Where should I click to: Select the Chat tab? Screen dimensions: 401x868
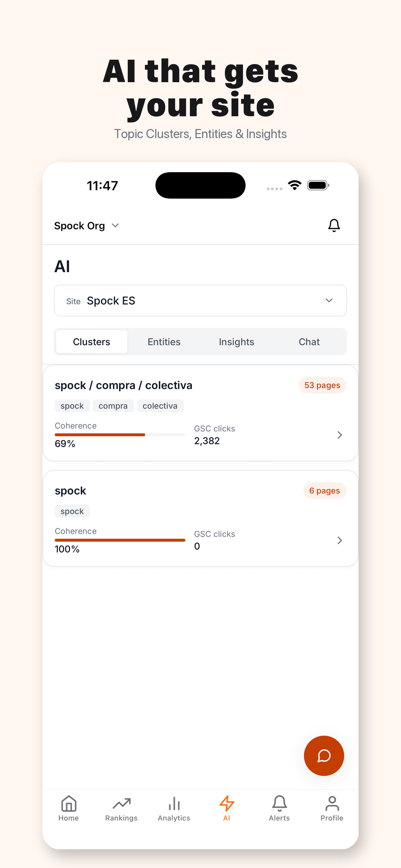point(309,342)
